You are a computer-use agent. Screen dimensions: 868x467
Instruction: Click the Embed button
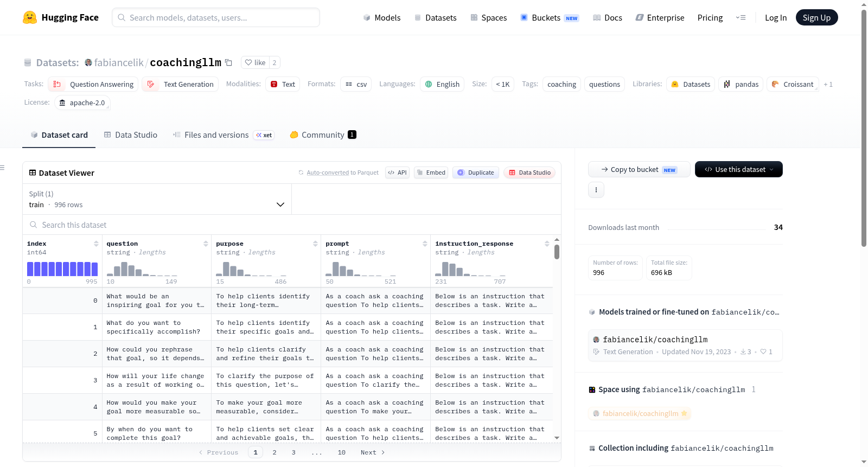(x=431, y=172)
